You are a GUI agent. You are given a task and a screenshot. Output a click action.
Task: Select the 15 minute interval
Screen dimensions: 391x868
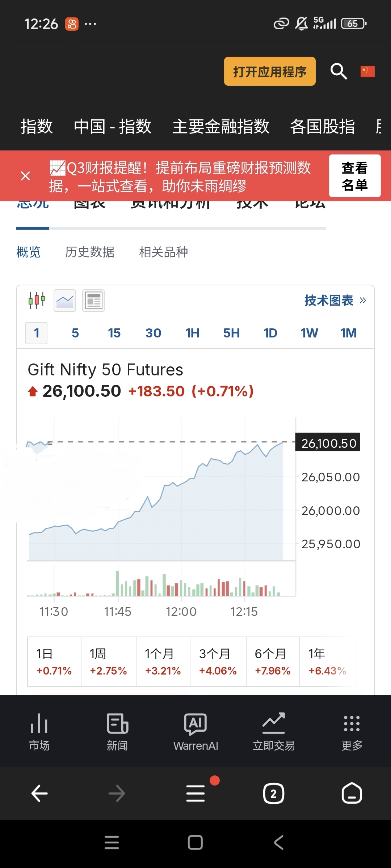114,333
